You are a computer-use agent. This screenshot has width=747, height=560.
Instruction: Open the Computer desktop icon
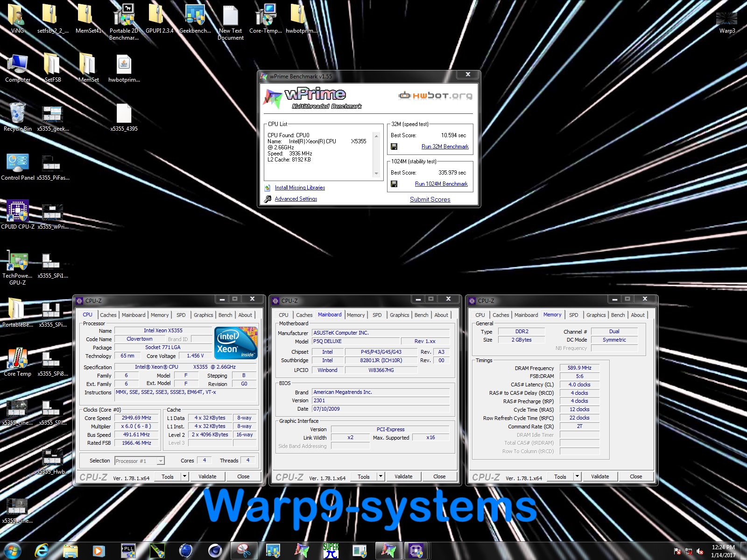tap(18, 68)
